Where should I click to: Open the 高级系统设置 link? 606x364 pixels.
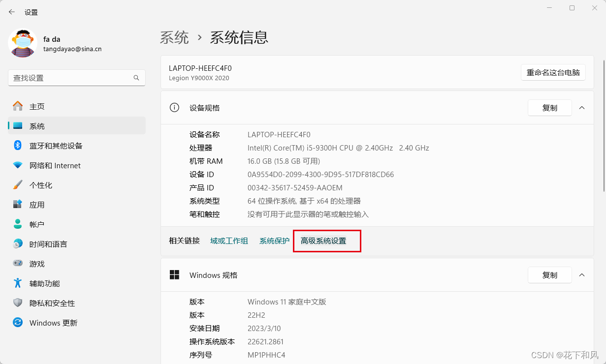323,241
